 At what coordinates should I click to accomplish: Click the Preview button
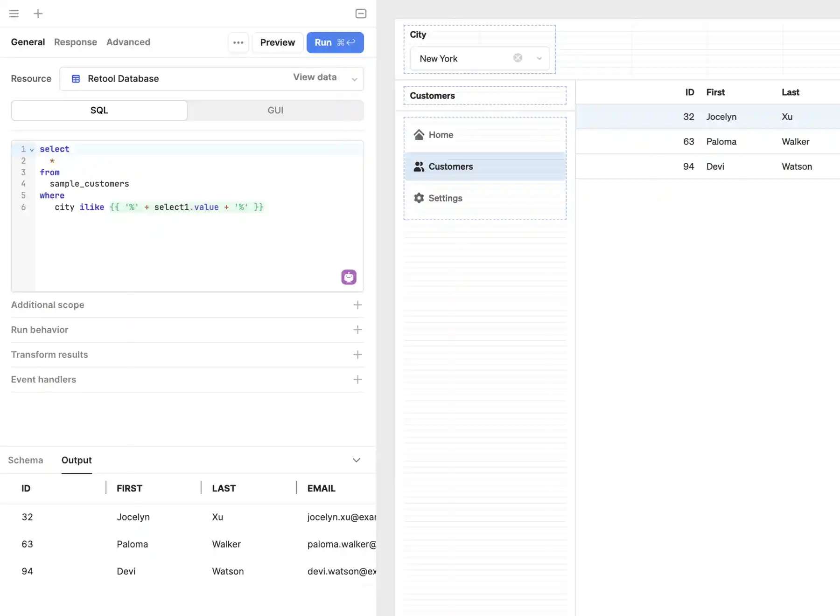[x=278, y=42]
